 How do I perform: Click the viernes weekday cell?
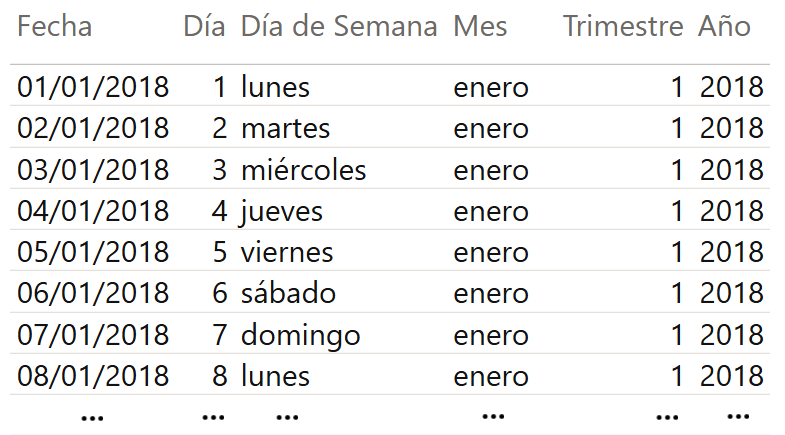(287, 253)
